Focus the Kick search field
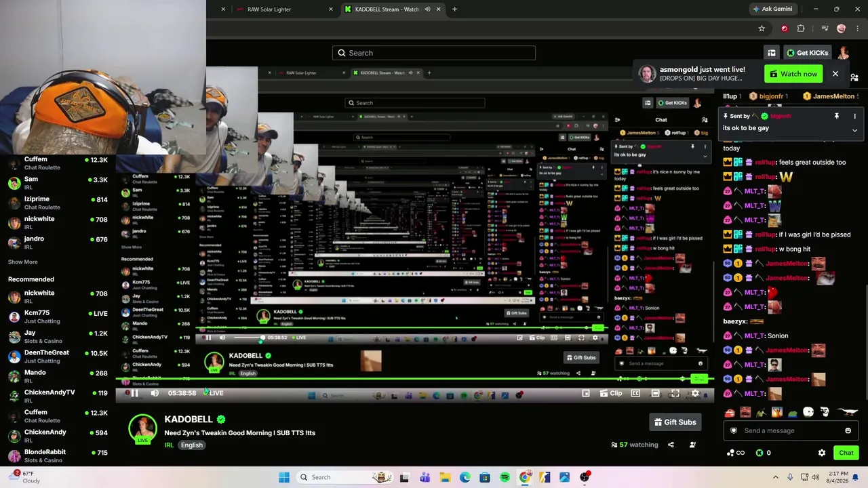The width and height of the screenshot is (868, 488). (434, 53)
